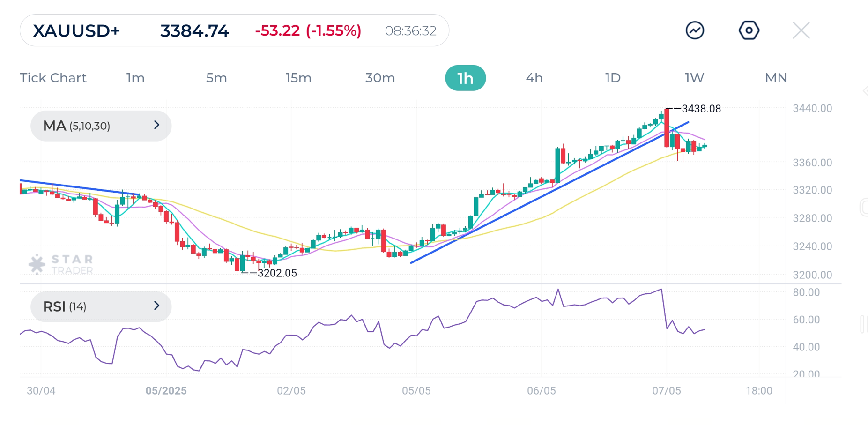Open the monthly MN timeframe
The image size is (868, 425).
(776, 78)
